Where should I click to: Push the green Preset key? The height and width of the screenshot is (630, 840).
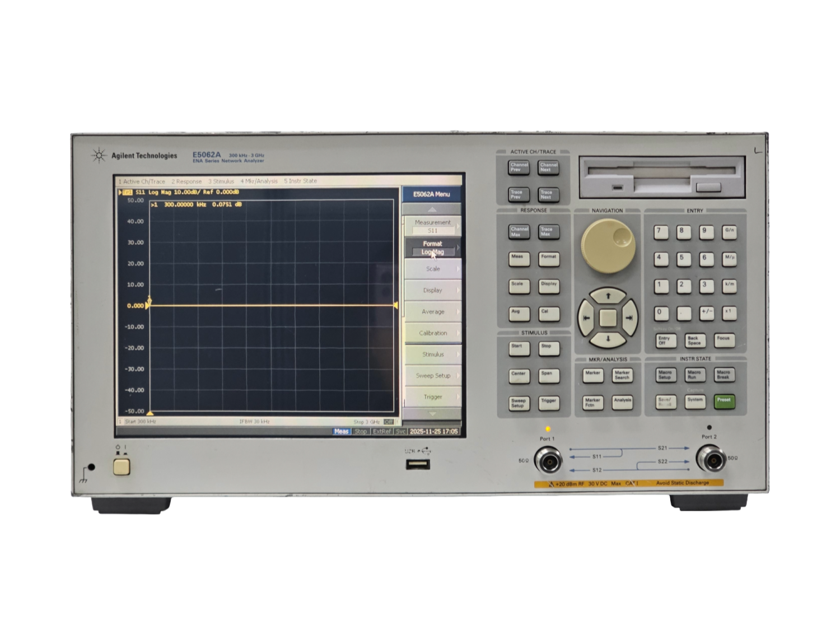point(724,402)
